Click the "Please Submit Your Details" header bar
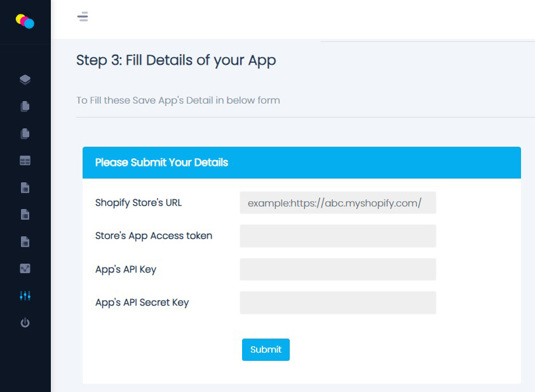 point(301,163)
